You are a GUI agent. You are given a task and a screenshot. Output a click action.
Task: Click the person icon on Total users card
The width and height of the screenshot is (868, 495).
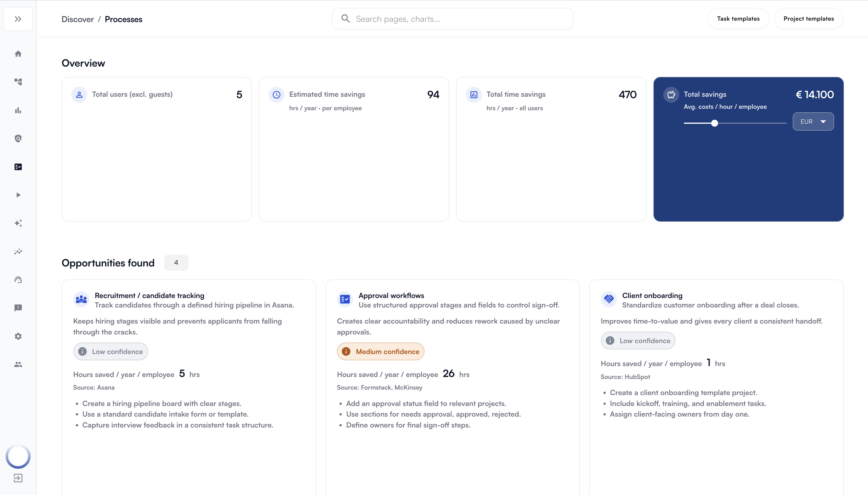79,94
